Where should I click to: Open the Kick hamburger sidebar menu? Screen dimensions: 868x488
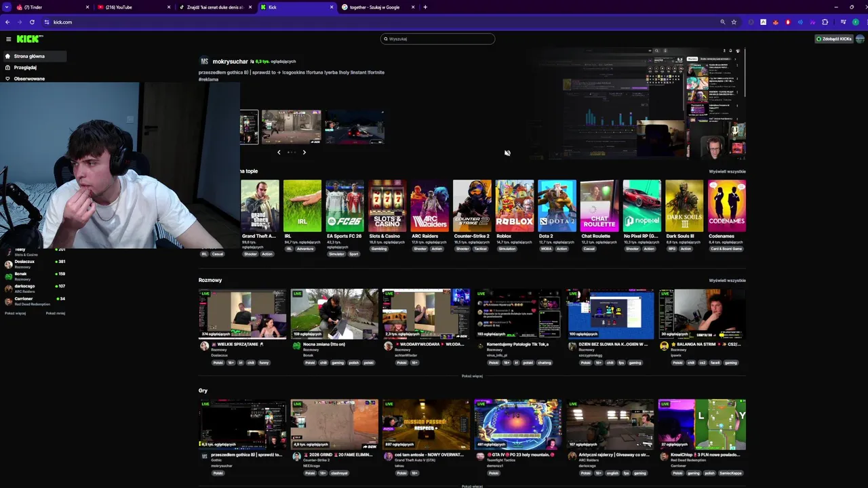click(x=8, y=39)
